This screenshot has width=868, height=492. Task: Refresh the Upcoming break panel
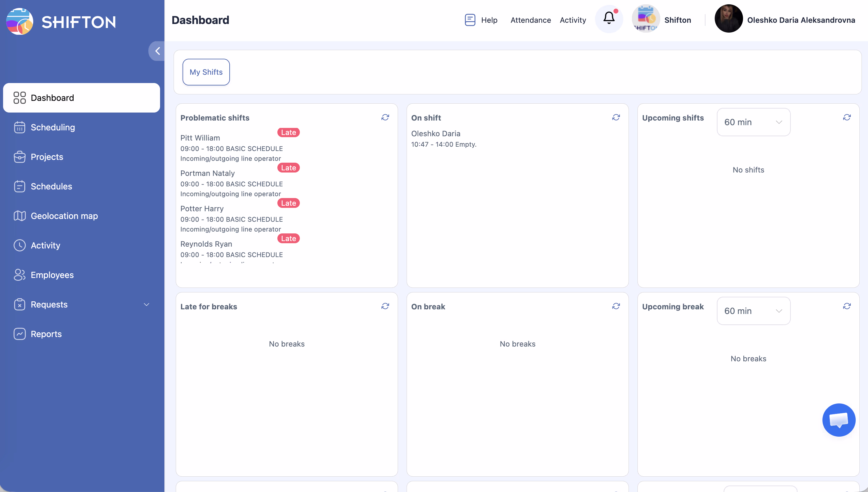847,306
